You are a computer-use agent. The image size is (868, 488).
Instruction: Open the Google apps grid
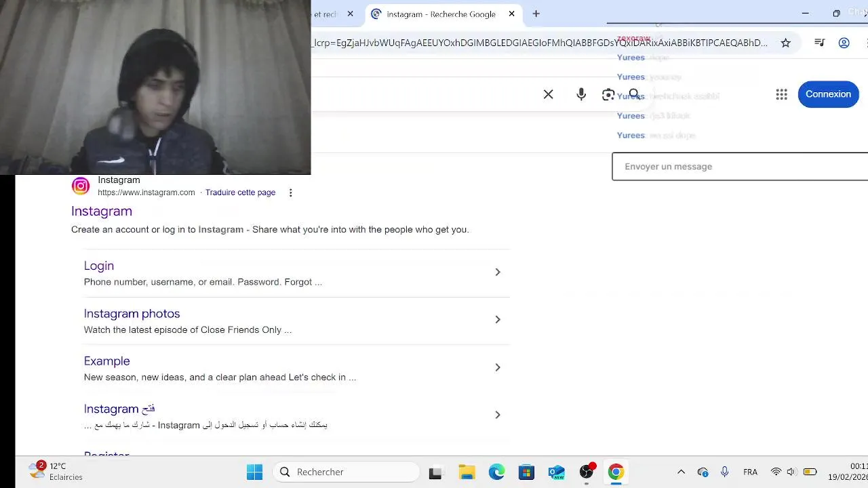[x=781, y=94]
